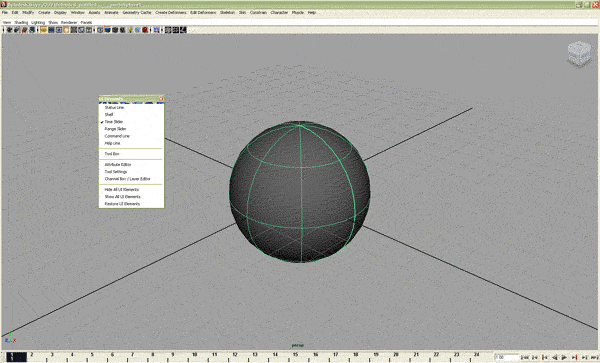
Task: Step forward one frame
Action: point(585,357)
